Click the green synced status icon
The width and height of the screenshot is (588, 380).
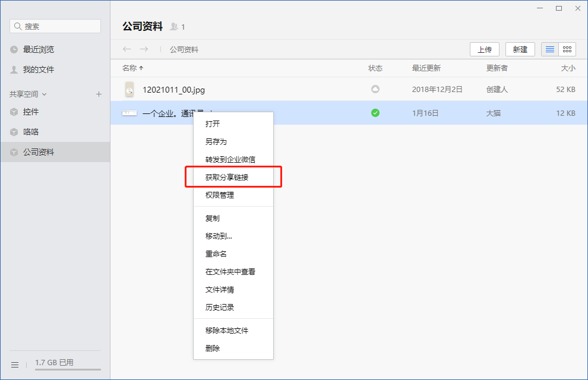[x=375, y=113]
